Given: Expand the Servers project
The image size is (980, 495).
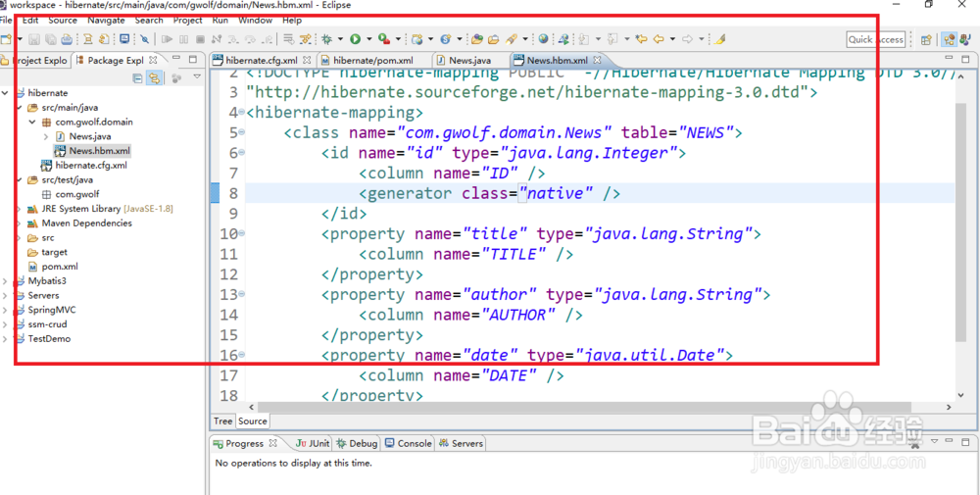Looking at the screenshot, I should click(x=5, y=295).
